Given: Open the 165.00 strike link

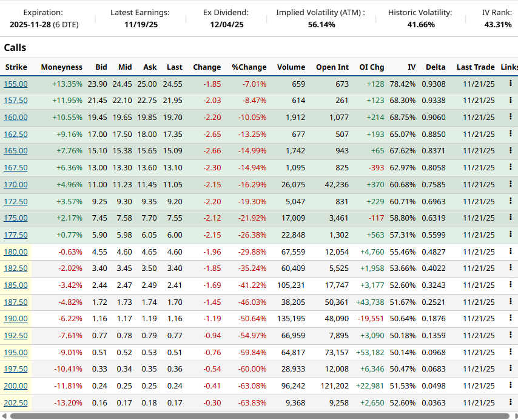Looking at the screenshot, I should click(16, 150).
